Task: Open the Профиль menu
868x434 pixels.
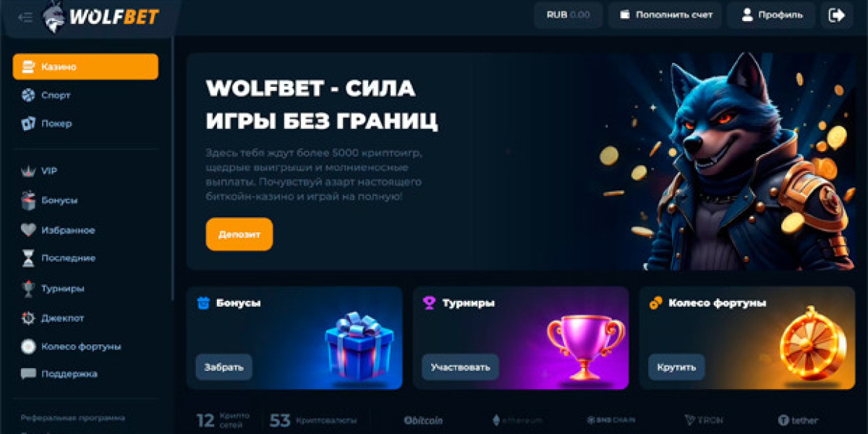Action: pyautogui.click(x=771, y=15)
